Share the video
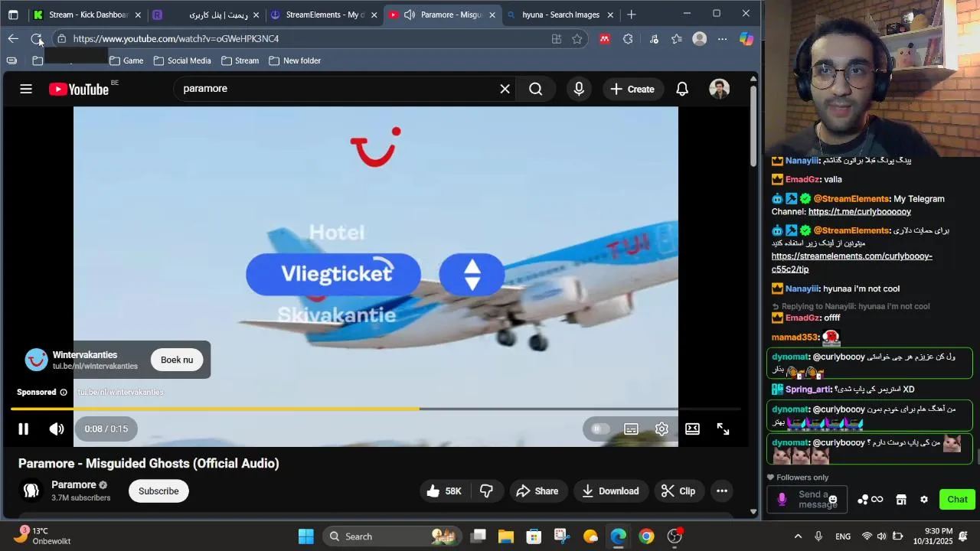Screen dimensions: 980x551 pyautogui.click(x=537, y=491)
